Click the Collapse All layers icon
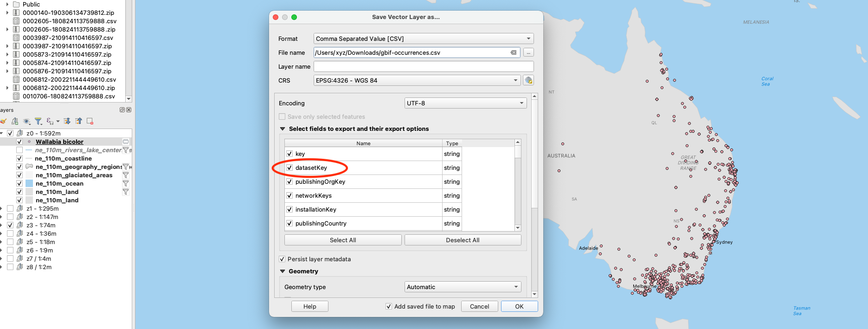 (78, 121)
